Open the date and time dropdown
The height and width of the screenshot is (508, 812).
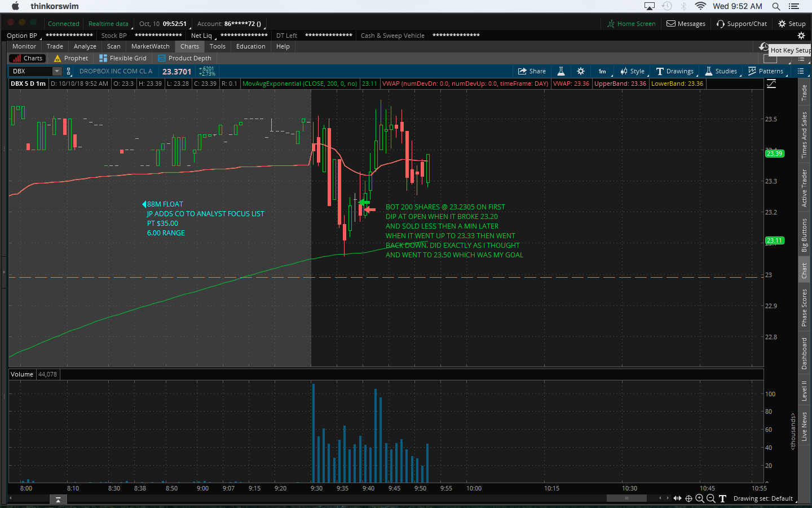pyautogui.click(x=163, y=24)
